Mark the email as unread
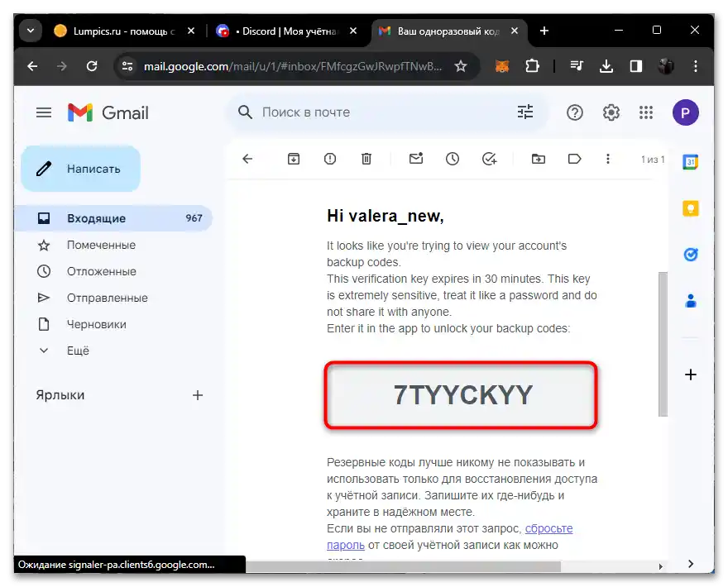This screenshot has width=728, height=587. click(x=416, y=160)
